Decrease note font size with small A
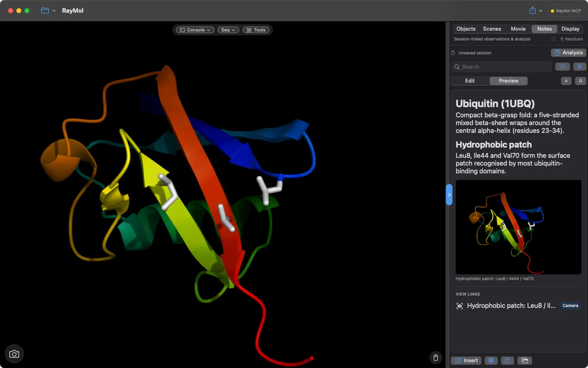 566,81
